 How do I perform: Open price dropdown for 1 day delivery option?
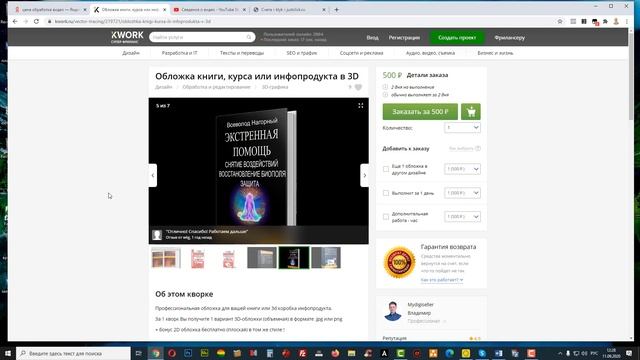coord(462,193)
